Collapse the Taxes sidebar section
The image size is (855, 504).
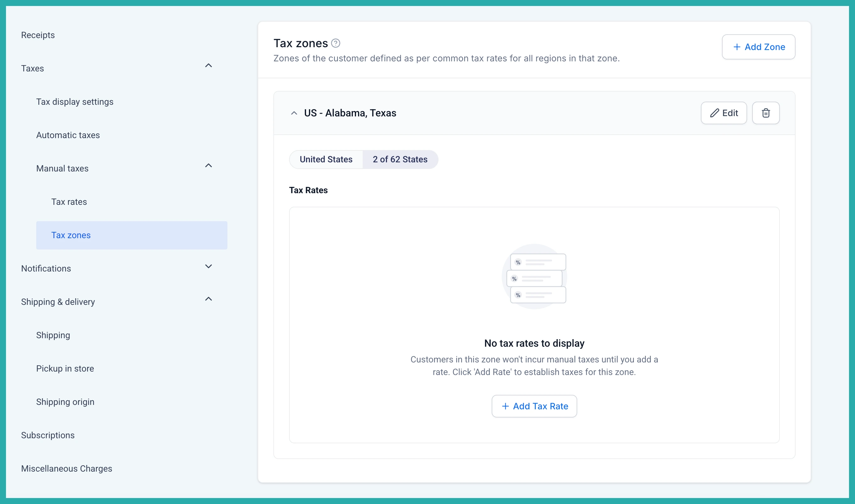(x=209, y=65)
